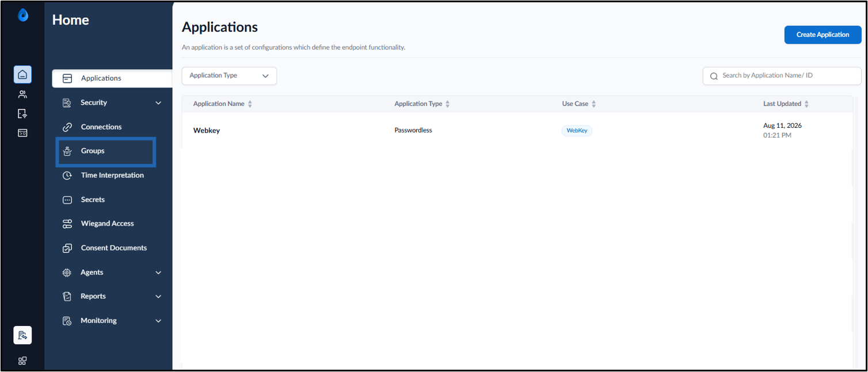Sort by Application Type column arrows
The image size is (868, 372).
point(448,104)
